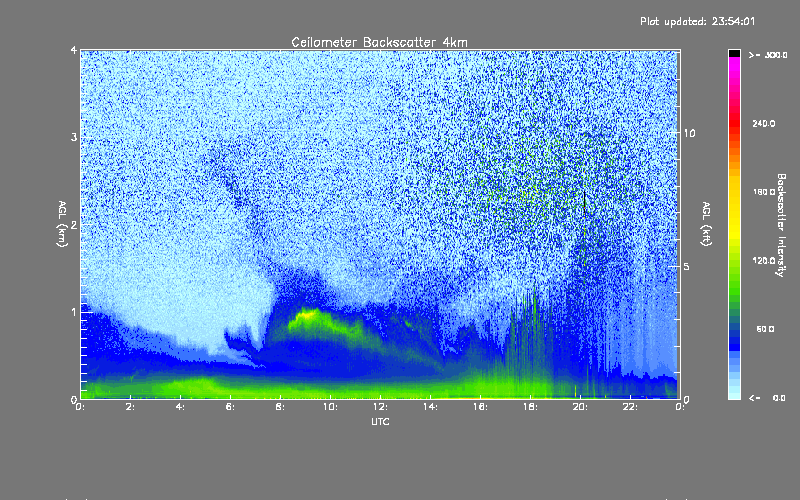Click the '20:' tick on UTC axis
This screenshot has width=800, height=500.
580,407
